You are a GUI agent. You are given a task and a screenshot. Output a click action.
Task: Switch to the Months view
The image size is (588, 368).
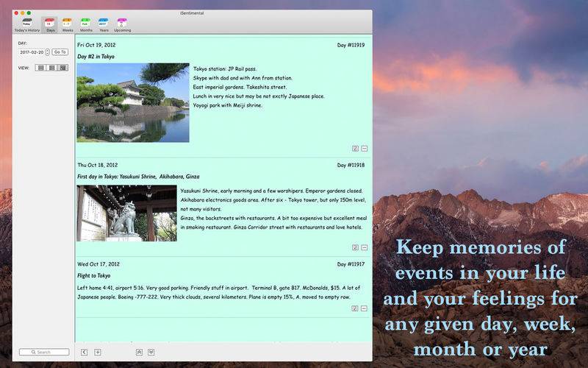pos(86,25)
